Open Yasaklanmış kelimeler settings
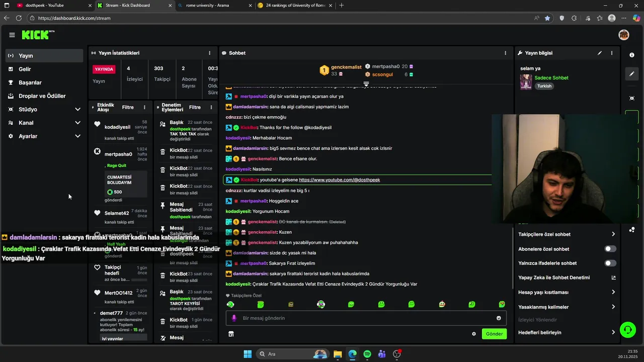This screenshot has height=362, width=644. [x=567, y=307]
